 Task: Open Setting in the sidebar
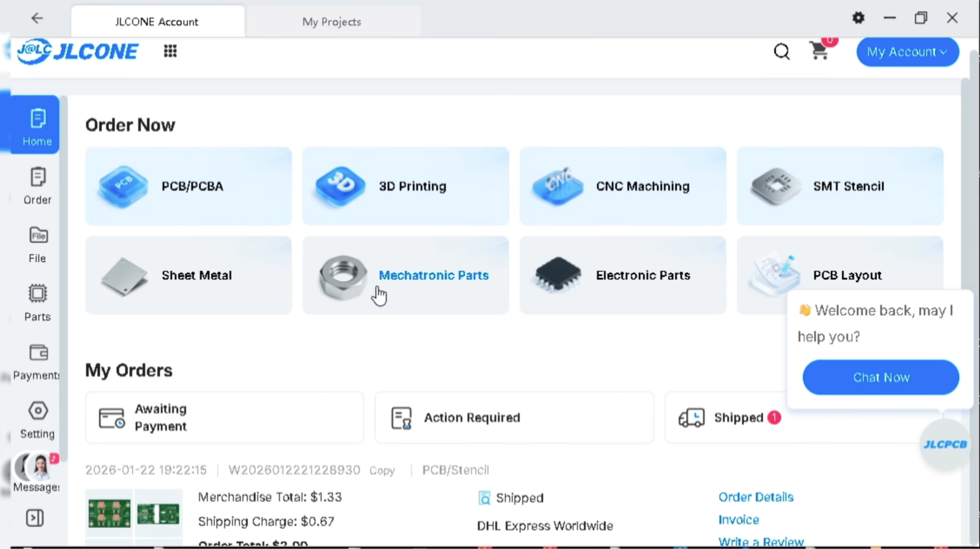coord(37,420)
